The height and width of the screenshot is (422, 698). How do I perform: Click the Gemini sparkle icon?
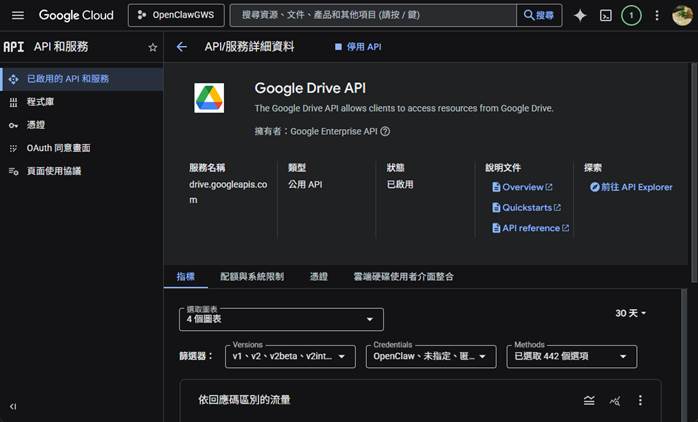tap(579, 16)
